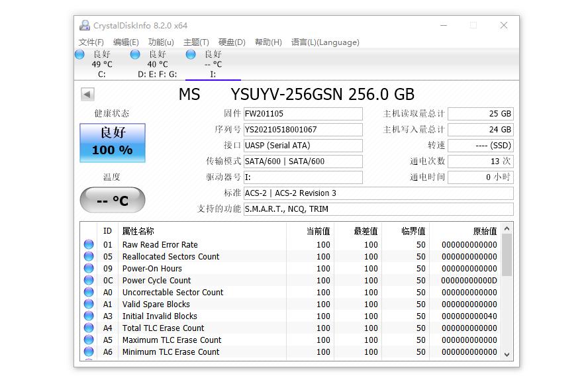Click the previous disk arrow button
This screenshot has height=376, width=588.
click(87, 94)
